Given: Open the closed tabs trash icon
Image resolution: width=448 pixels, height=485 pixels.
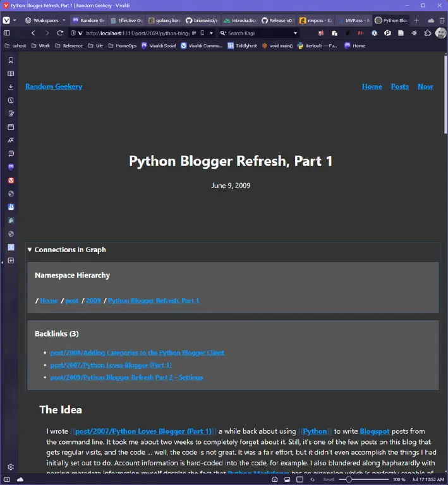Looking at the screenshot, I should coord(442,20).
